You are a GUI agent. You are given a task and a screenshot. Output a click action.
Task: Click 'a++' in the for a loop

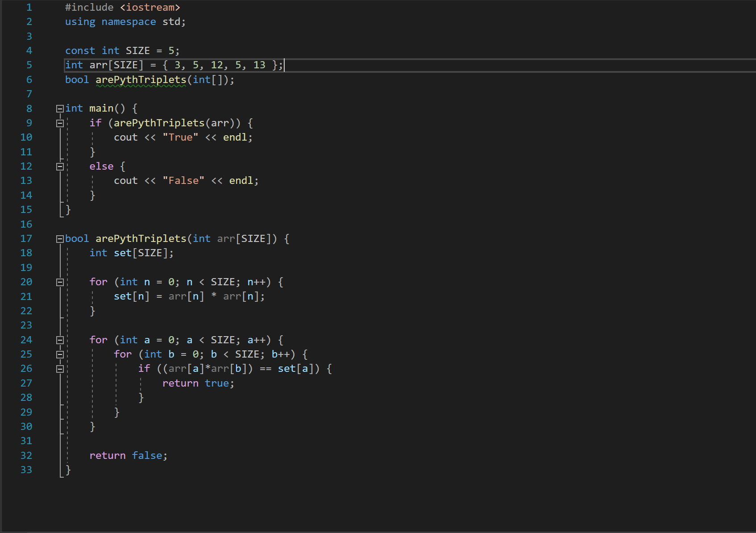256,340
